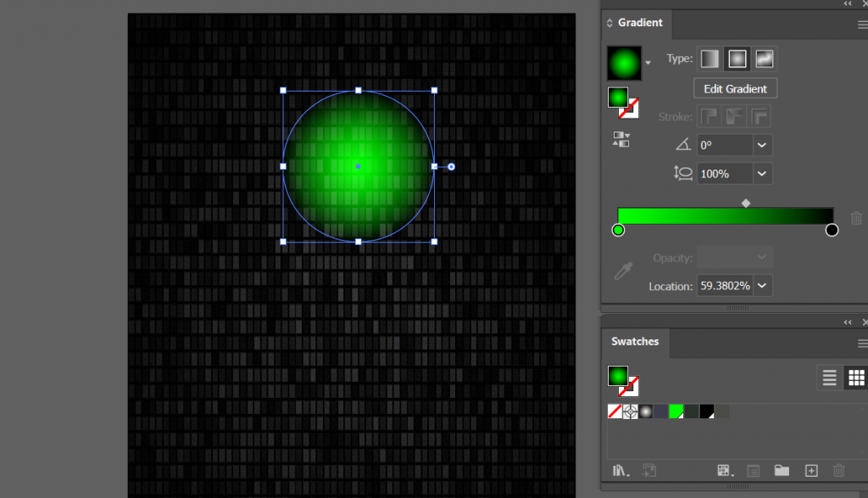Open the Swatch Libraries menu icon
Image resolution: width=868 pixels, height=498 pixels.
[x=620, y=470]
